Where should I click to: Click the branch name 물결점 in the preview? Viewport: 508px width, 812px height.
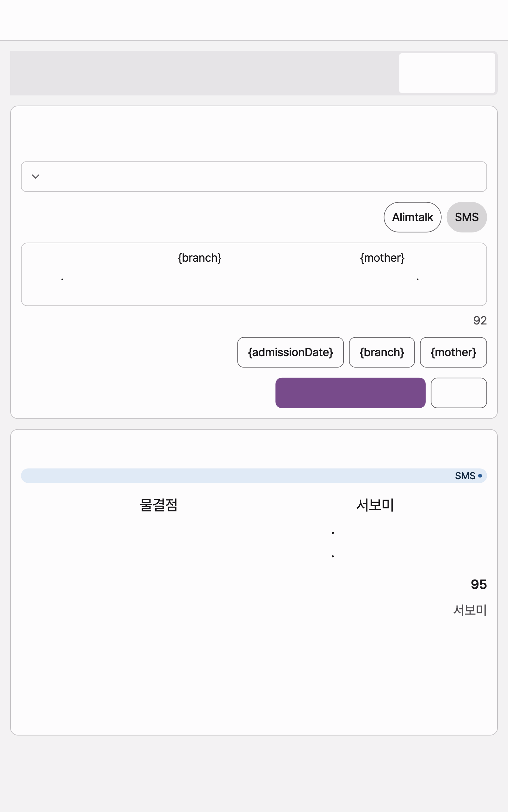[158, 505]
